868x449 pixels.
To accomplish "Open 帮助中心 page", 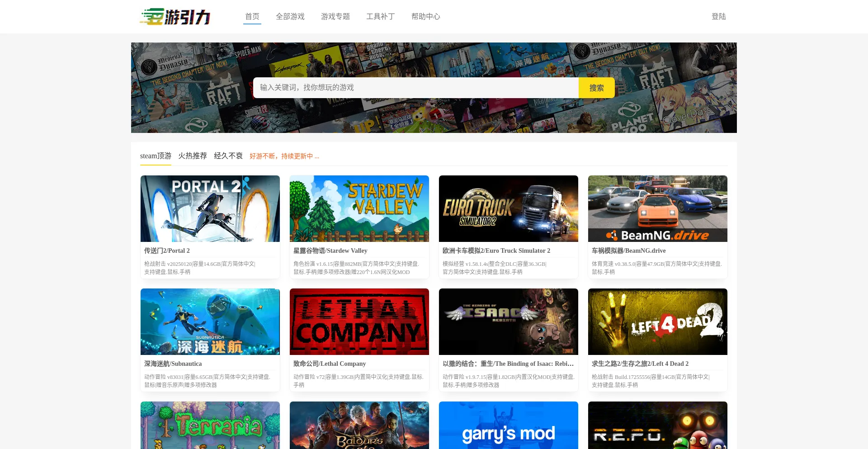I will [426, 17].
